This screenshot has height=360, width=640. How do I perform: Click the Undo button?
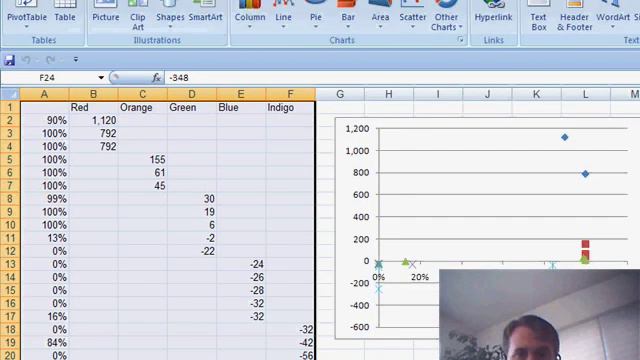26,60
